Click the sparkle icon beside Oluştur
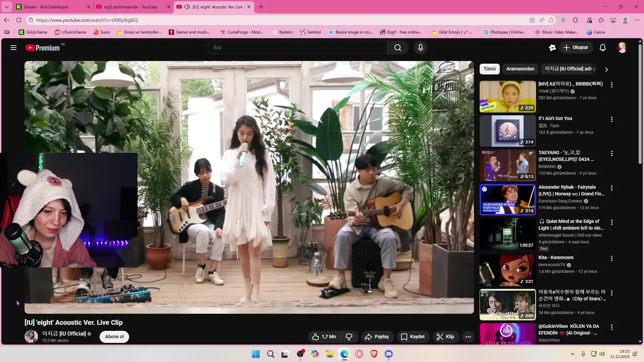 [552, 48]
